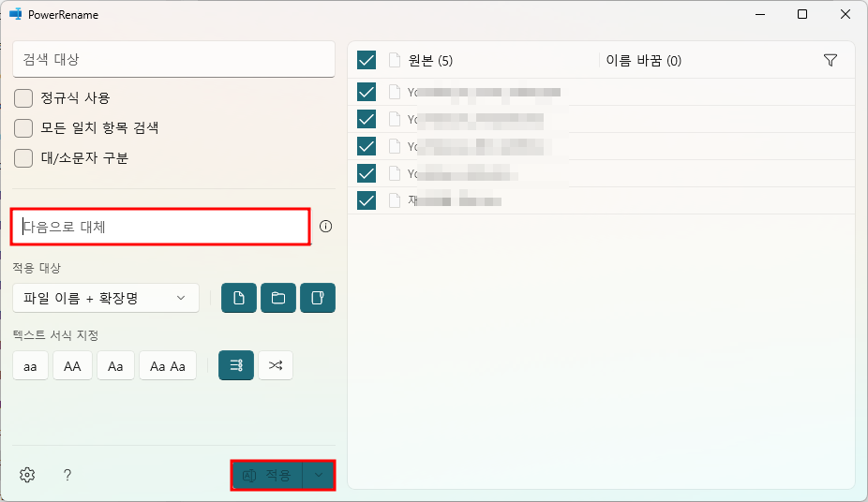Open PowerRename settings gear
The width and height of the screenshot is (868, 502).
point(27,475)
